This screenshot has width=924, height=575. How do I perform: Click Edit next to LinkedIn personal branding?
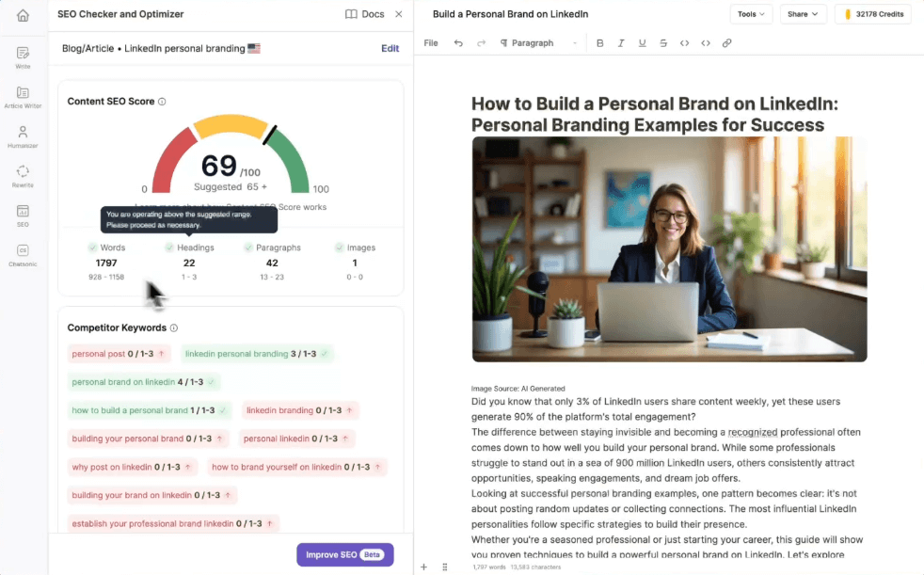(390, 48)
